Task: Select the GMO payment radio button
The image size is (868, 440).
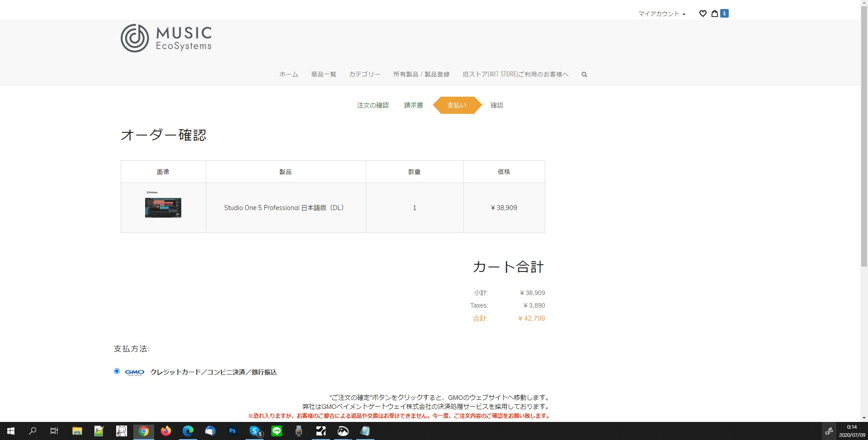Action: coord(117,371)
